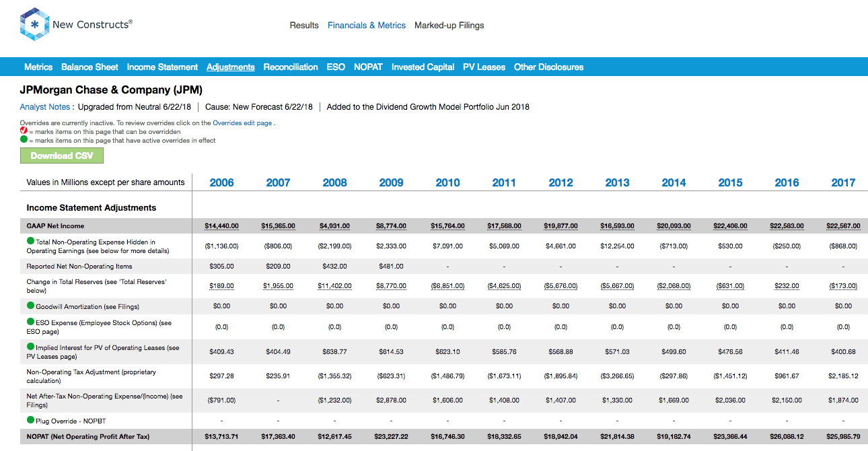Image resolution: width=868 pixels, height=451 pixels.
Task: Click the green legend dot for active overrides
Action: [24, 140]
